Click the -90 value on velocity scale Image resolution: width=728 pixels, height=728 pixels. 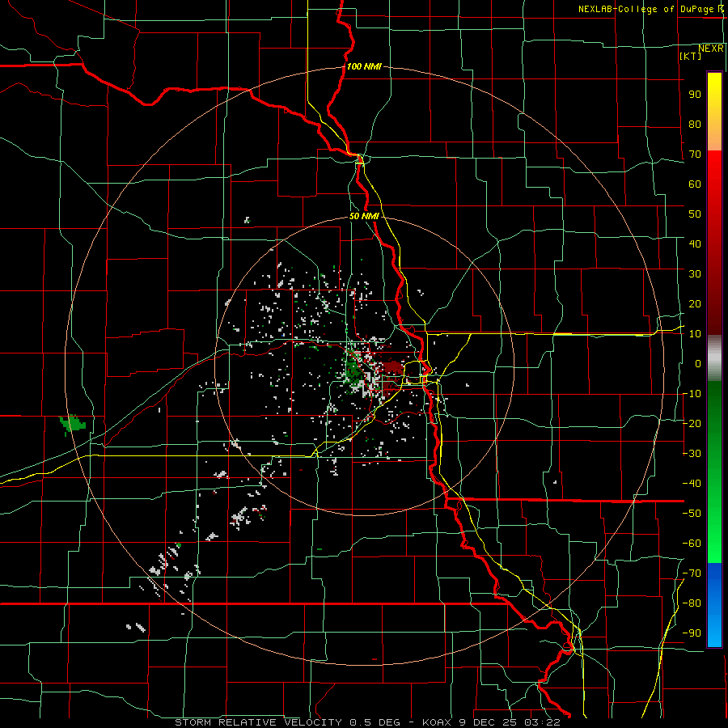[692, 633]
